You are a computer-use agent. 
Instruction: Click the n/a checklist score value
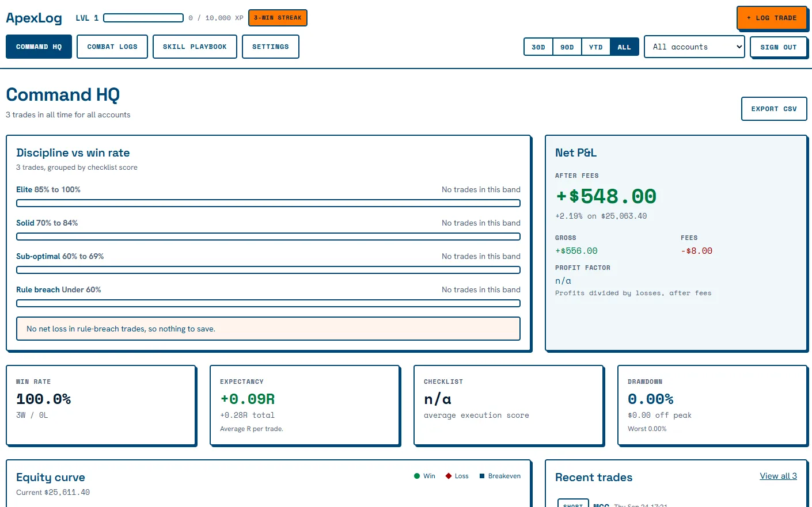[x=438, y=399]
